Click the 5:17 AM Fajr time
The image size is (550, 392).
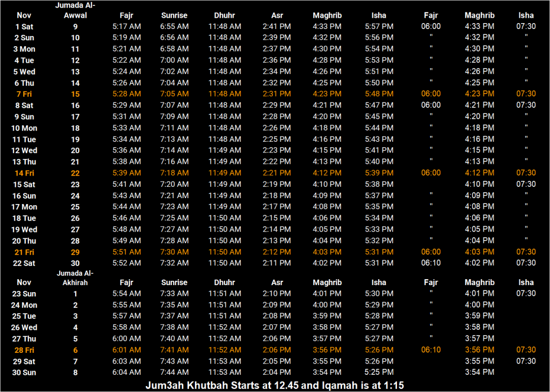pos(127,26)
